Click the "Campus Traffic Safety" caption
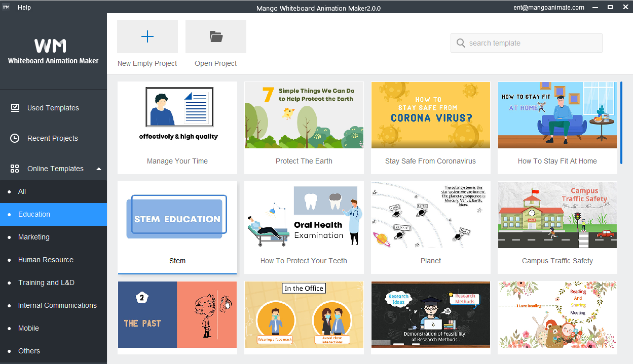633x364 pixels. tap(557, 261)
